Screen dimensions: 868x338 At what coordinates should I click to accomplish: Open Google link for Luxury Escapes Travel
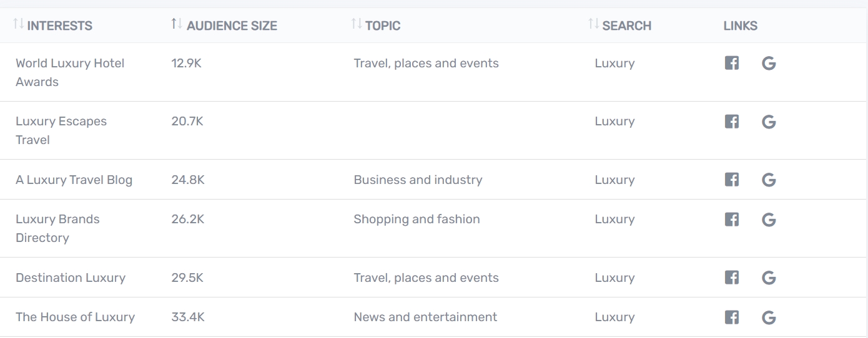769,122
